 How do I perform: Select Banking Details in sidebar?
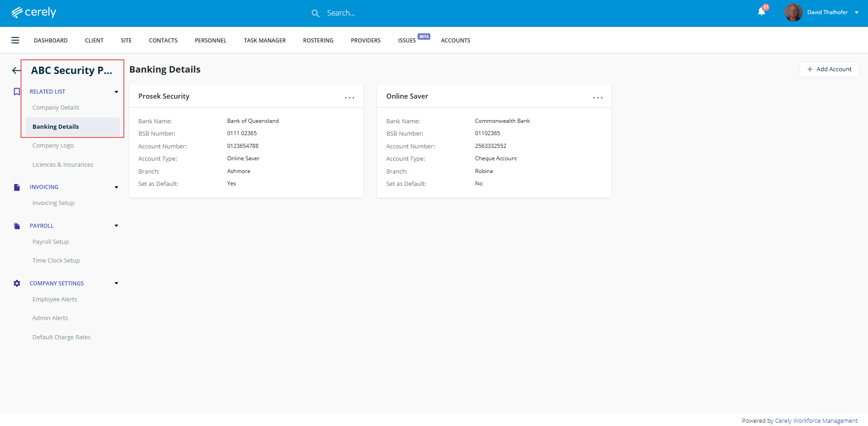(x=73, y=127)
